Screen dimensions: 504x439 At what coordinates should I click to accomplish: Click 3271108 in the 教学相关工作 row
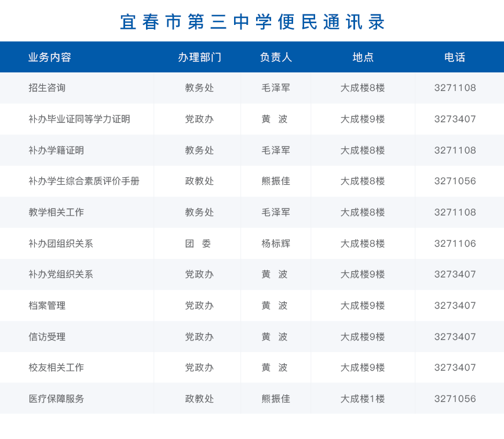tap(455, 212)
